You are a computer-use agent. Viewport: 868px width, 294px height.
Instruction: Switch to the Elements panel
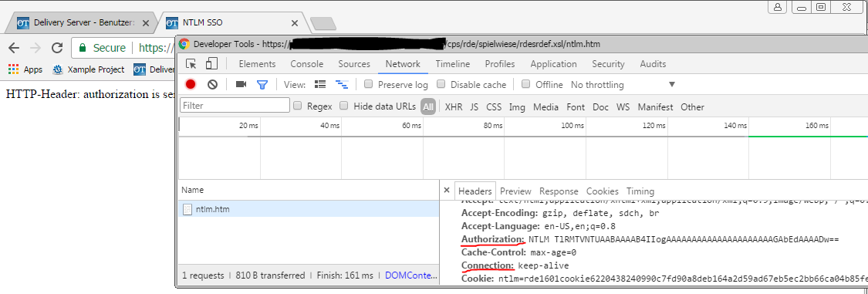click(x=257, y=64)
